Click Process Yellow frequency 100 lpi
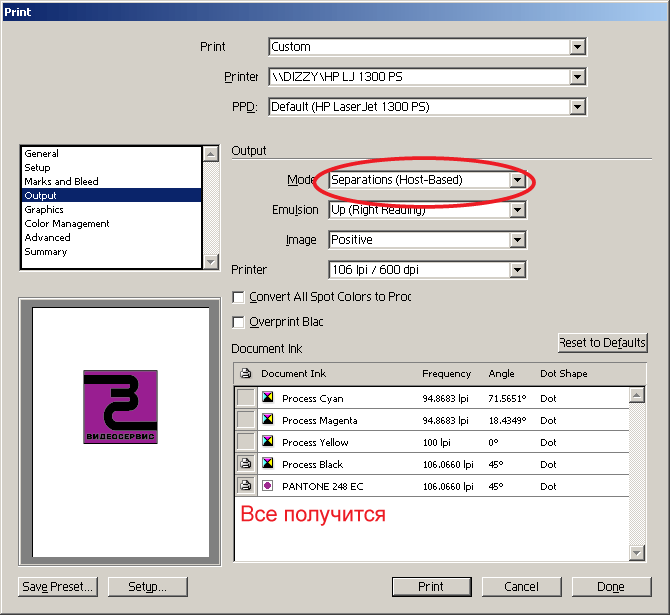670x615 pixels. point(436,442)
